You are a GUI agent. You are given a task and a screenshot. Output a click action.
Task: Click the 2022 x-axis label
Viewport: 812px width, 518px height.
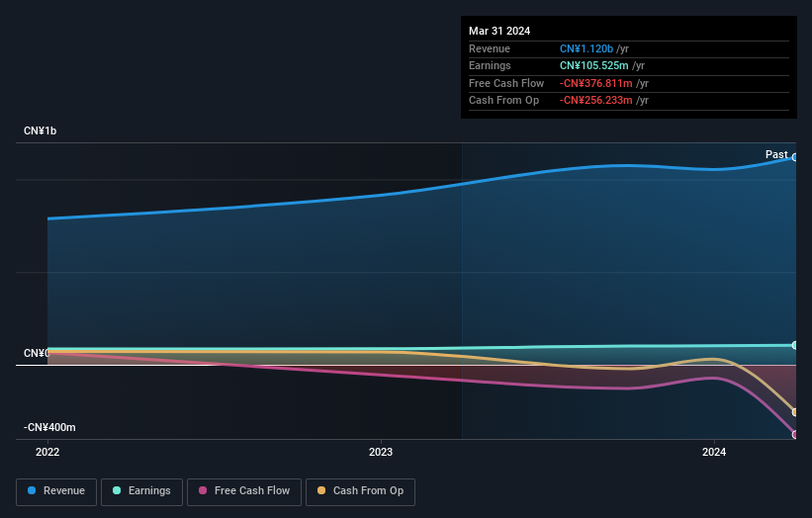[x=47, y=453]
